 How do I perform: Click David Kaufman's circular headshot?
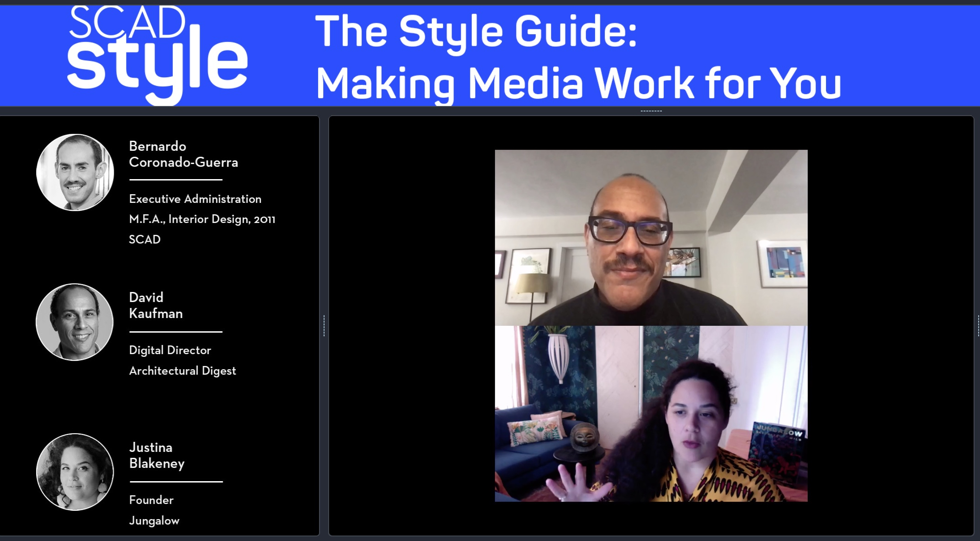pyautogui.click(x=75, y=322)
